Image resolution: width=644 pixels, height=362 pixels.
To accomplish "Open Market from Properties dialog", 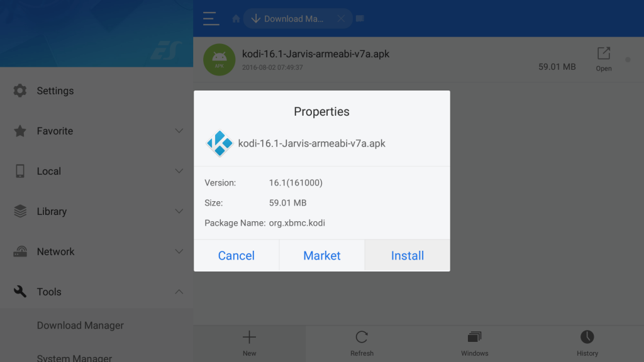I will [x=321, y=255].
